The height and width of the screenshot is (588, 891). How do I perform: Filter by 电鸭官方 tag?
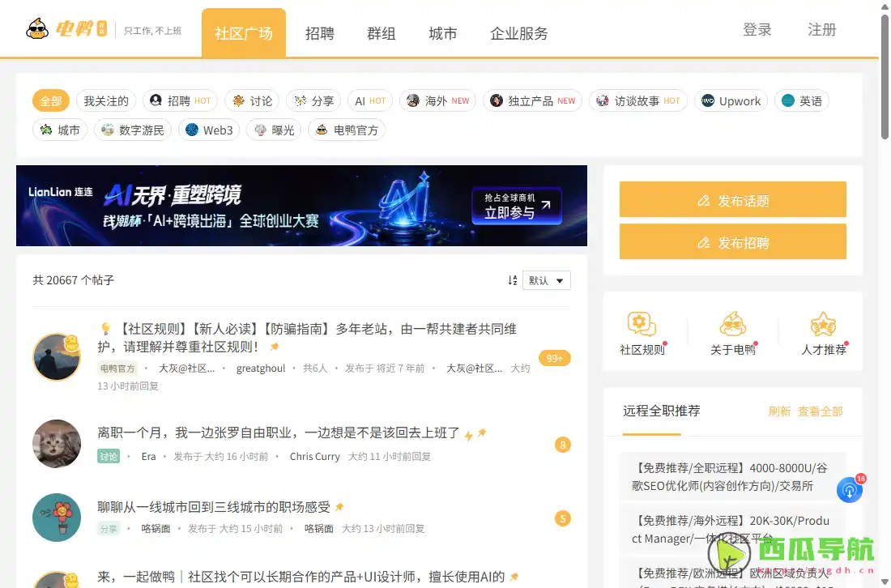click(347, 130)
